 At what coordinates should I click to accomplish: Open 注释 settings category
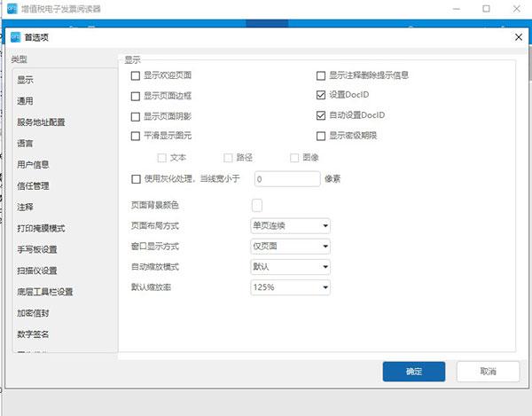click(65, 207)
